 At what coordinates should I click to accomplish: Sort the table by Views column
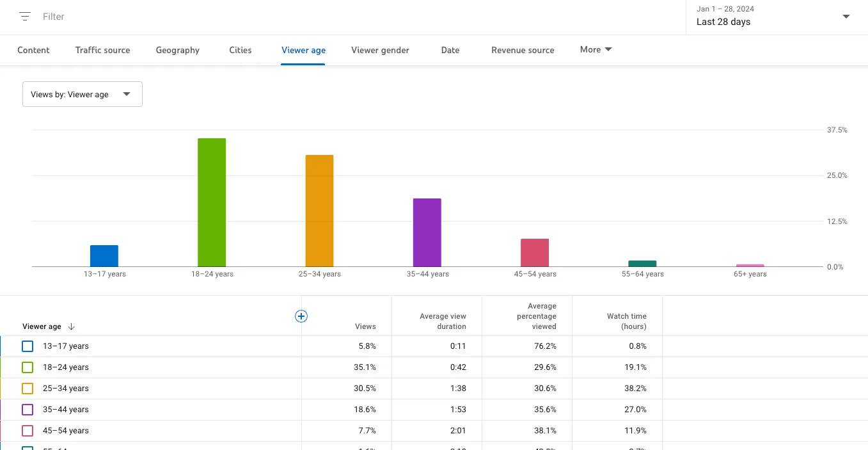point(365,326)
